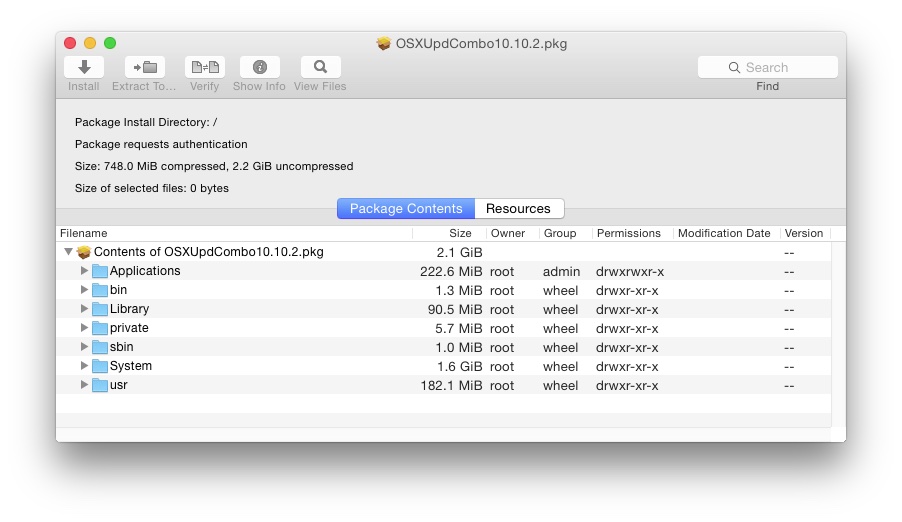Screen dimensions: 902x522
Task: Select the sbin folder icon
Action: [x=100, y=347]
